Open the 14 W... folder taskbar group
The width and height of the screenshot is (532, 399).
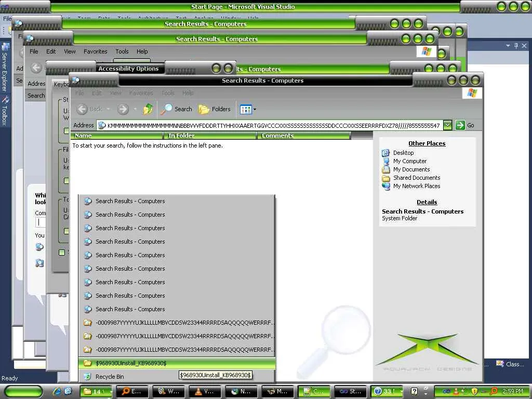click(97, 392)
